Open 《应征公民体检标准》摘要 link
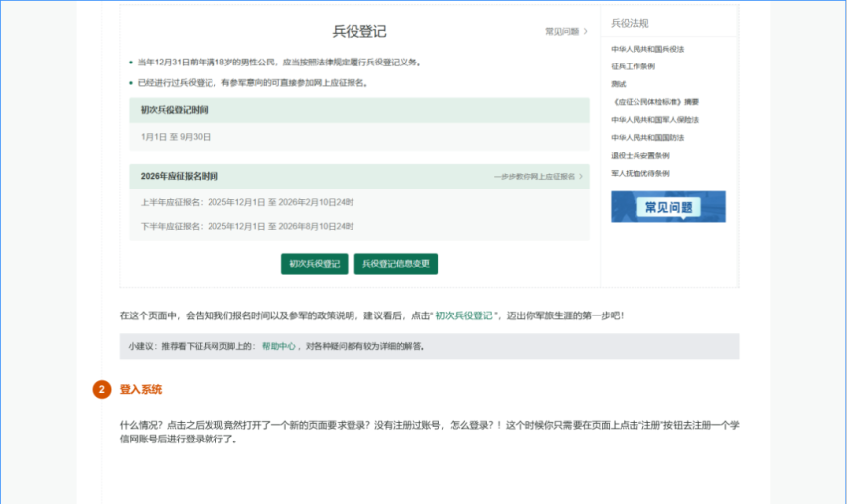This screenshot has height=504, width=847. click(x=654, y=102)
